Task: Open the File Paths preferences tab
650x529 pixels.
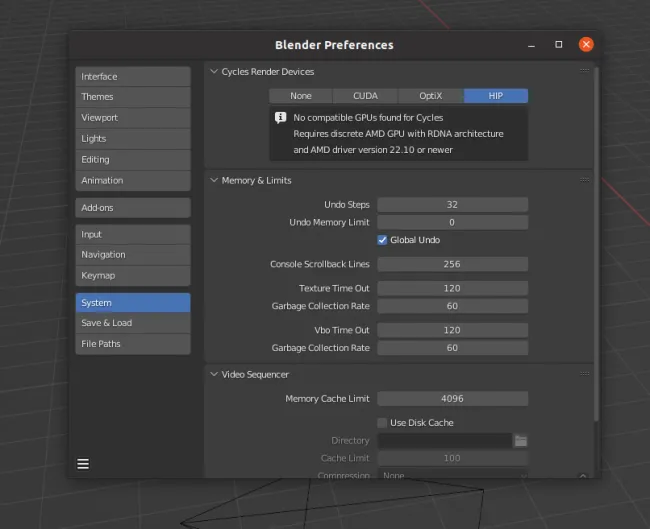Action: point(133,344)
